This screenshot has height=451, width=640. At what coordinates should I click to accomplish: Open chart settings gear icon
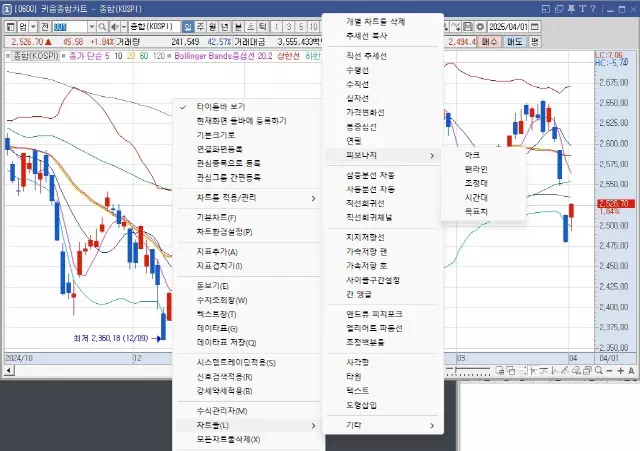point(480,27)
